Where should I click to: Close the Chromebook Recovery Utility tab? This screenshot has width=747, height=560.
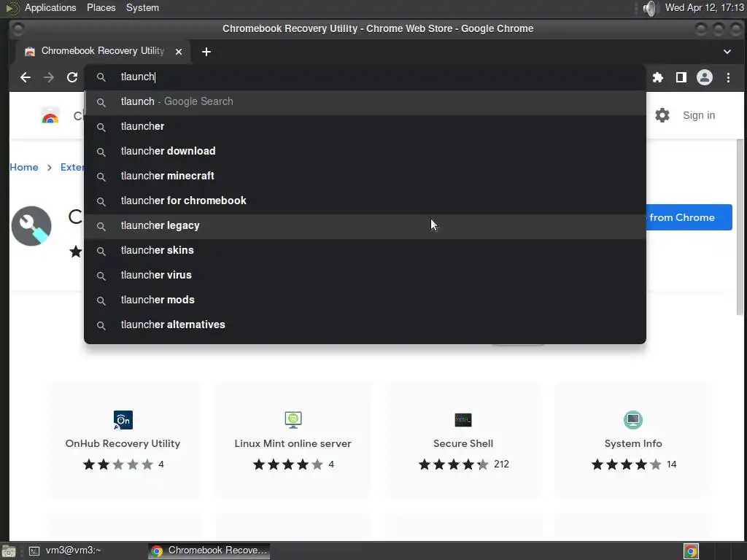(x=179, y=52)
